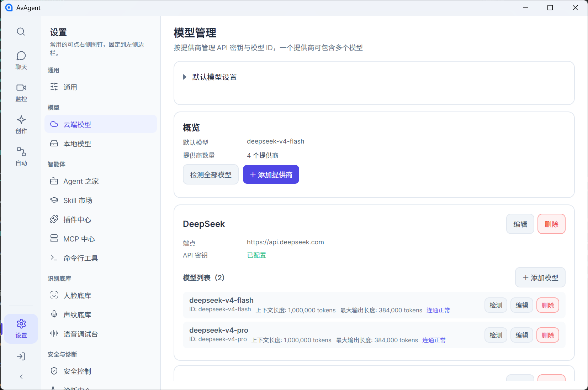The image size is (588, 390).
Task: Click the 模型列表 (2) heading
Action: coord(204,277)
